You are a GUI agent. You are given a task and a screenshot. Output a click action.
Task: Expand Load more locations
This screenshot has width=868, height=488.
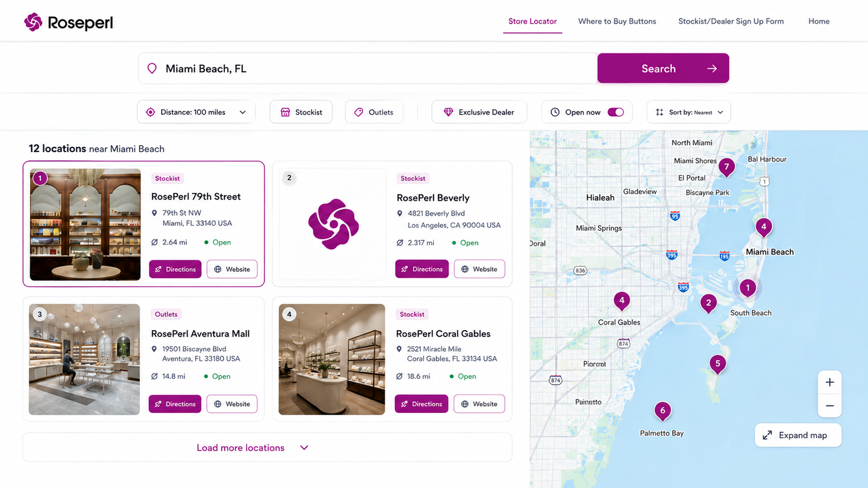(x=267, y=448)
